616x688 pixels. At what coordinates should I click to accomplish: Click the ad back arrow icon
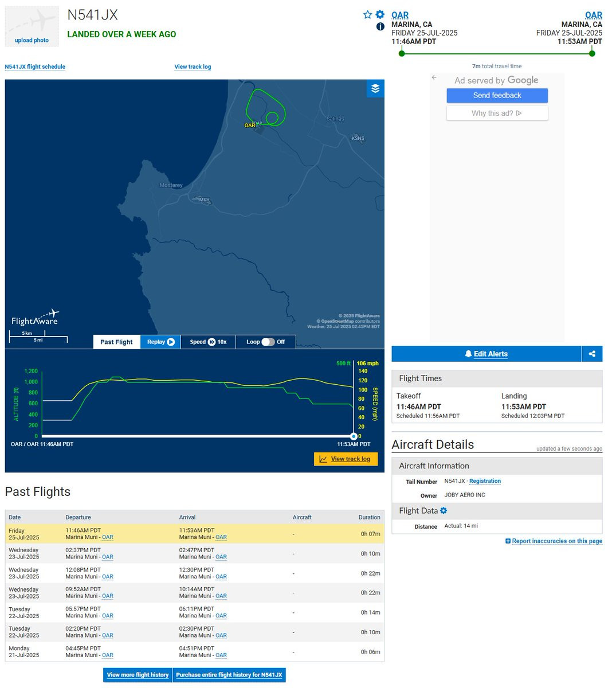[434, 77]
